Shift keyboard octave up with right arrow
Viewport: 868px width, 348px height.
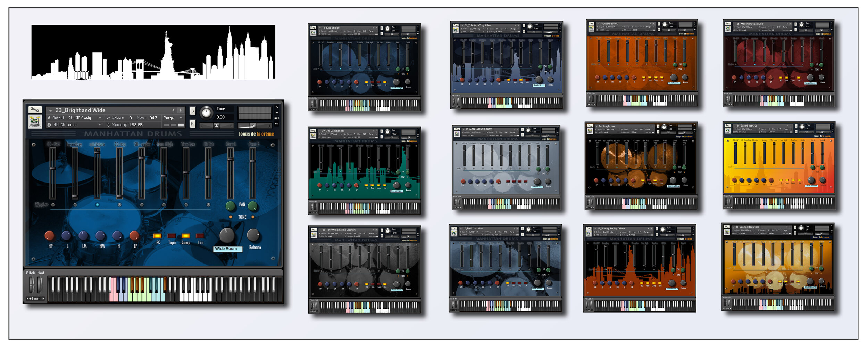click(43, 299)
